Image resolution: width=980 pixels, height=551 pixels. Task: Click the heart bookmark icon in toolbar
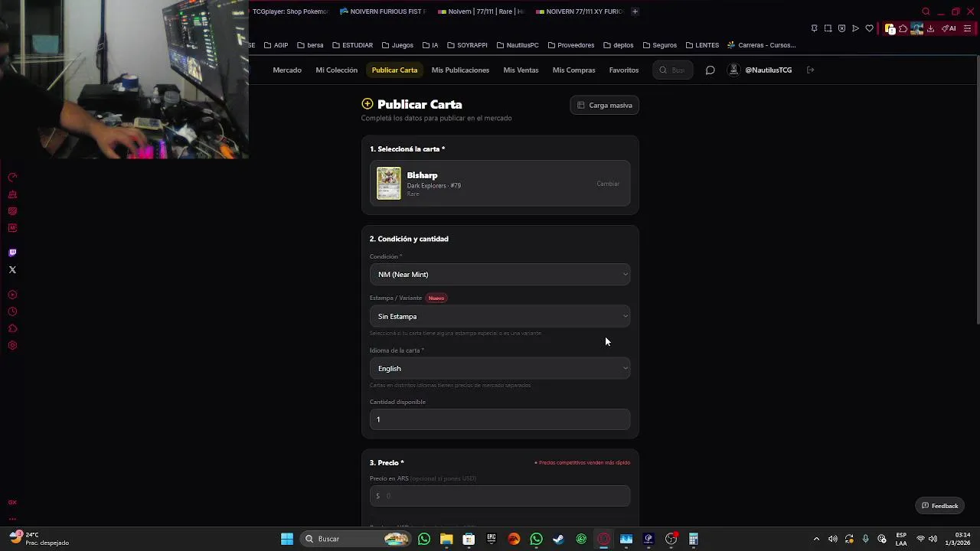pyautogui.click(x=869, y=28)
